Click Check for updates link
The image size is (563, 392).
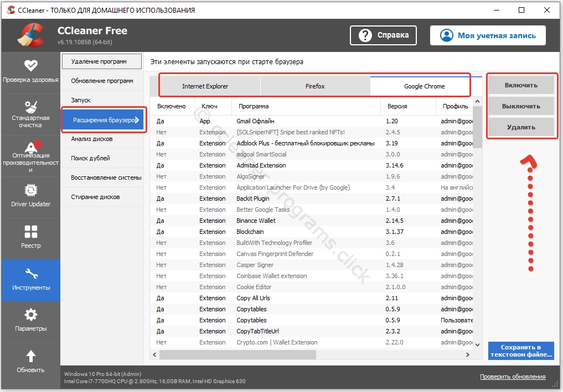(x=512, y=377)
